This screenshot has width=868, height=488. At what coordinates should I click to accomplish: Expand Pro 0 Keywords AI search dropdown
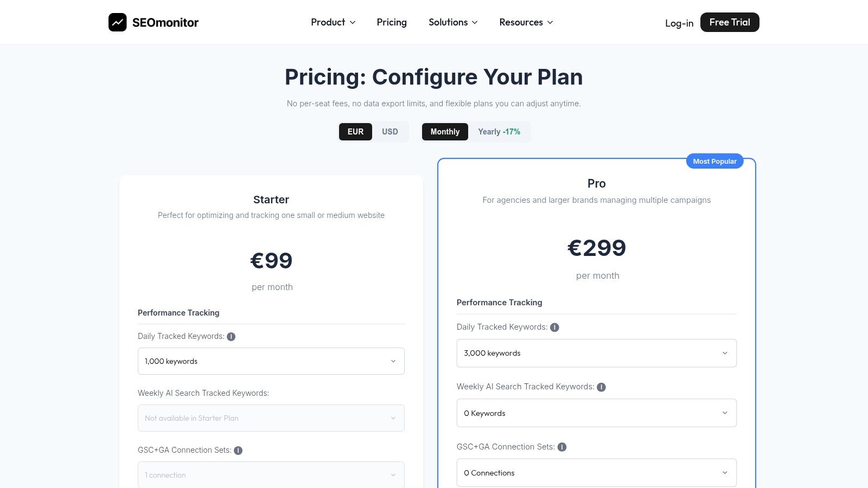(x=597, y=413)
